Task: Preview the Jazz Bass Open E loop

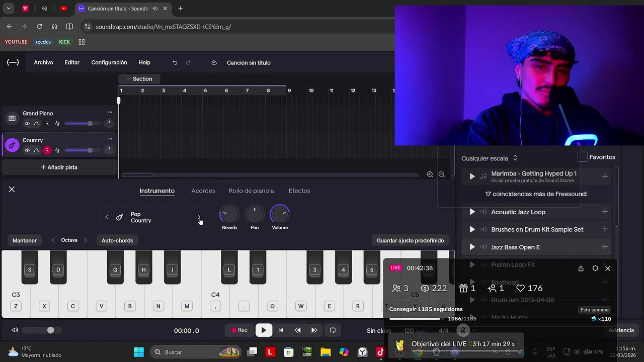Action: pos(472,247)
